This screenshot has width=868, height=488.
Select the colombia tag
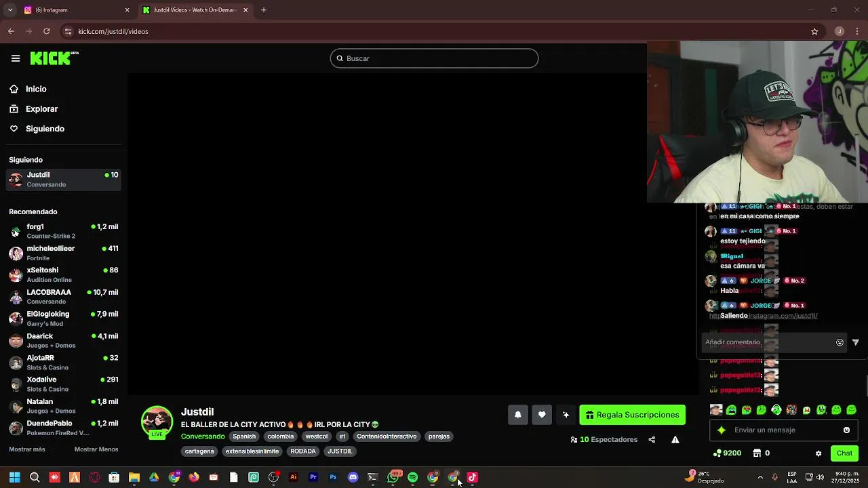[x=280, y=436]
